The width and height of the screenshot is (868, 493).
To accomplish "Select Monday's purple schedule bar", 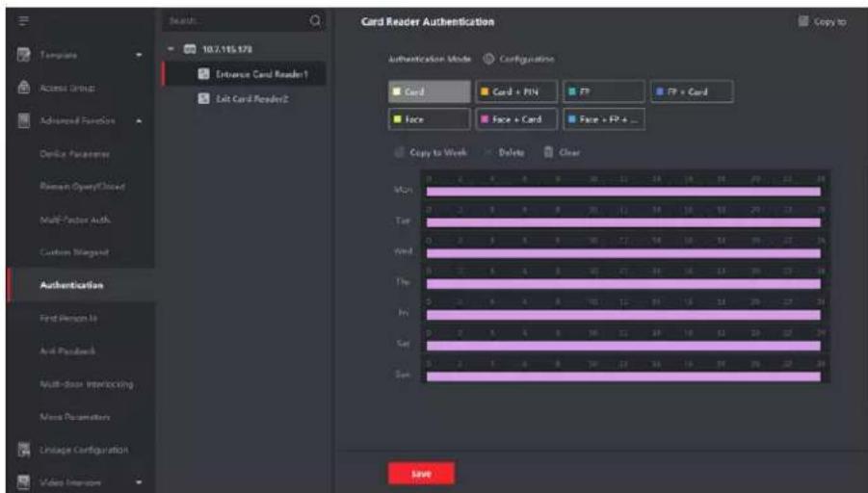I will click(623, 192).
